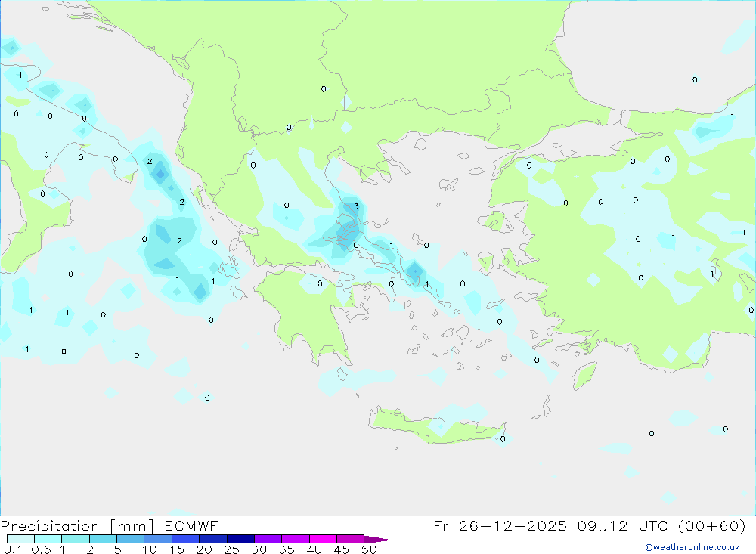
Task: Click the '45' legend scale label
Action: click(x=342, y=549)
